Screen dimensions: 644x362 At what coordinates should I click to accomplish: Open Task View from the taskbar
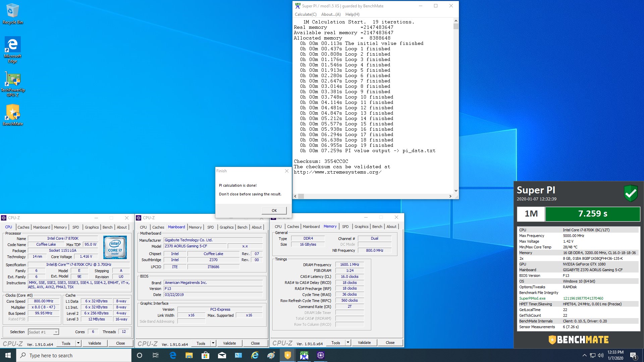tap(156, 355)
